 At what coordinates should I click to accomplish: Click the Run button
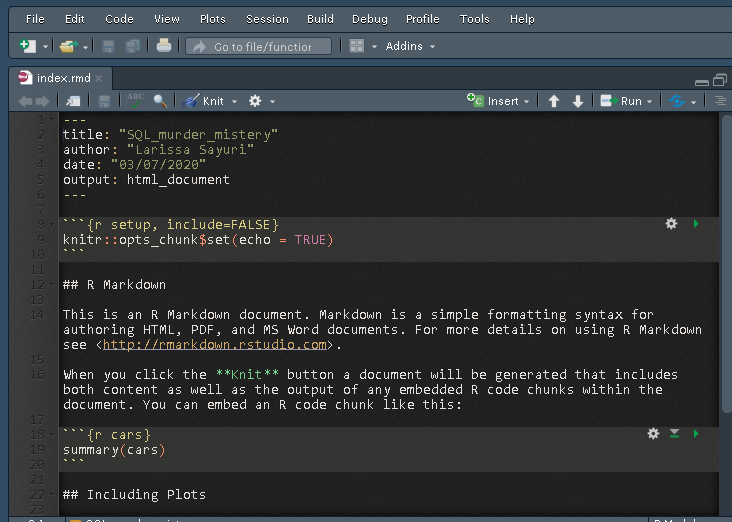tap(621, 101)
